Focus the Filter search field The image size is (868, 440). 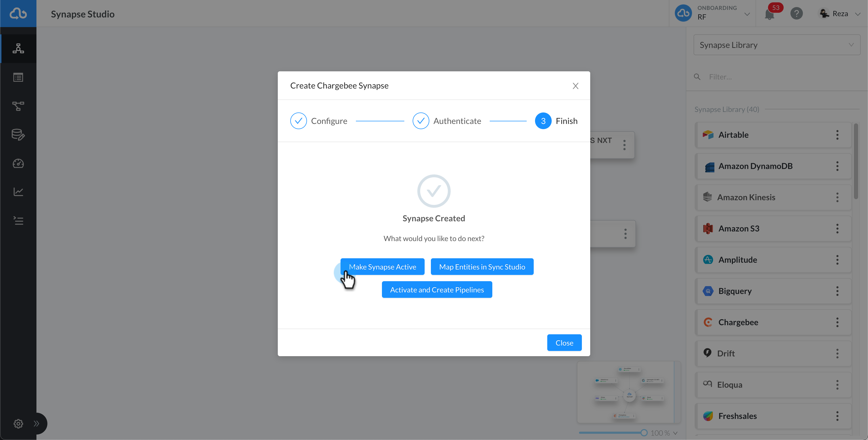click(x=782, y=77)
